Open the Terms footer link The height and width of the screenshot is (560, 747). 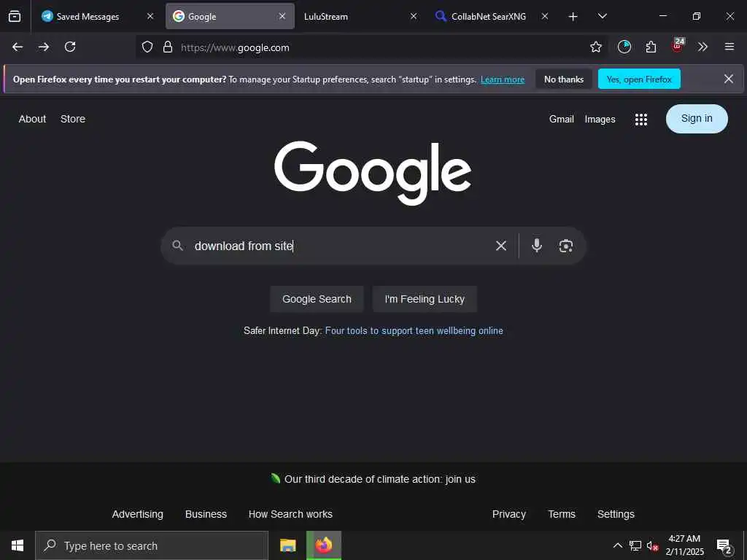tap(562, 514)
